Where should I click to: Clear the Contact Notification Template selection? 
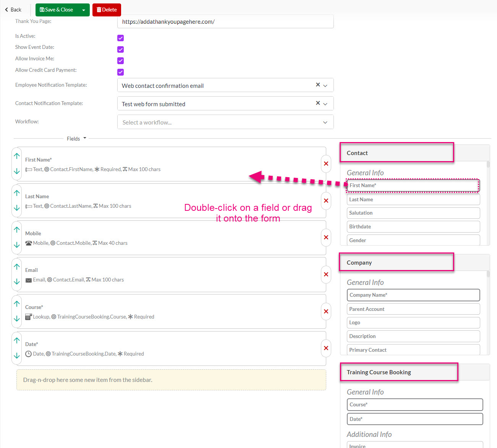tap(318, 103)
